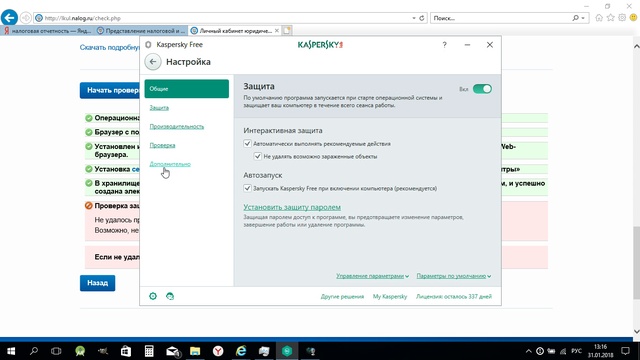The image size is (640, 360).
Task: Click the Kaspersky taskbar icon
Action: coord(287,351)
